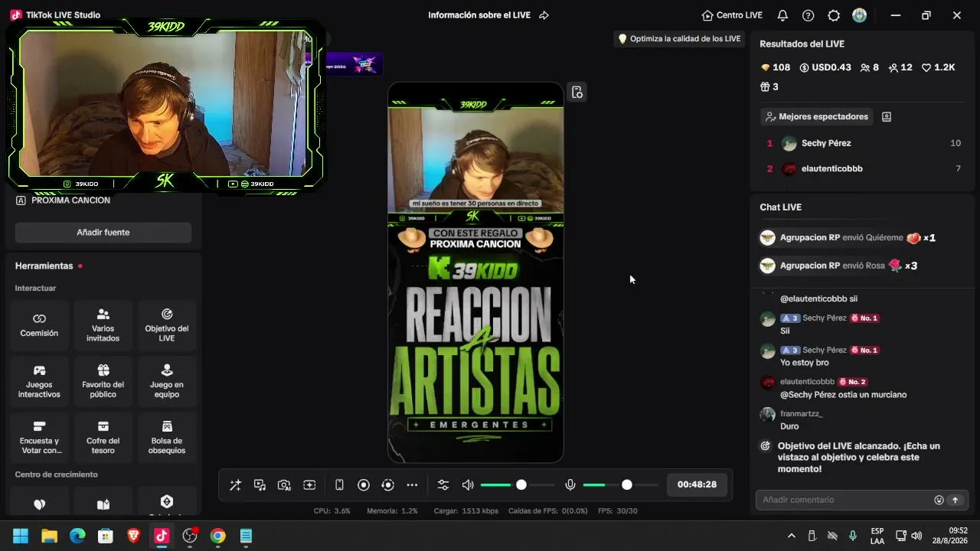
Task: Click the gifts count 3
Action: tap(769, 87)
